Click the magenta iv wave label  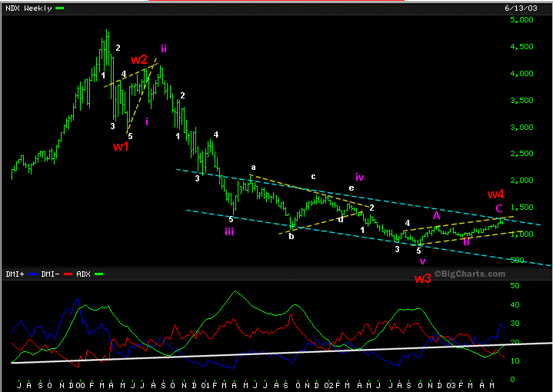(x=359, y=177)
